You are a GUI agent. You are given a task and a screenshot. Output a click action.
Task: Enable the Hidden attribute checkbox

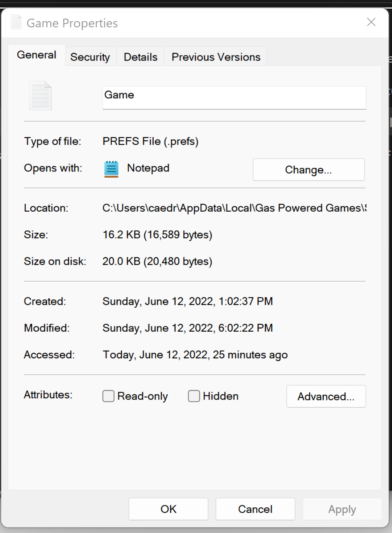pyautogui.click(x=194, y=396)
